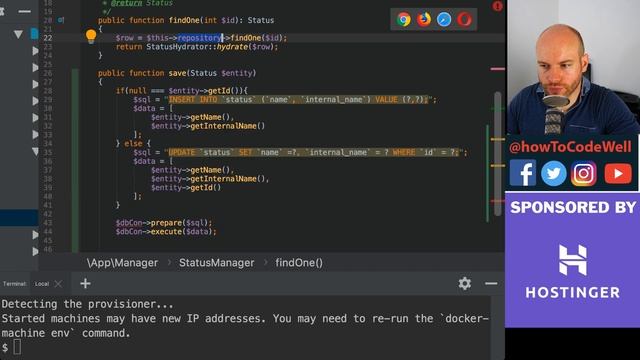Click line number 22 in the gutter
Image resolution: width=640 pixels, height=360 pixels.
[x=48, y=38]
